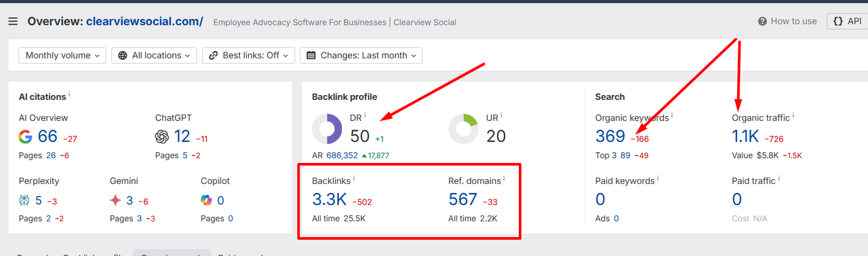The height and width of the screenshot is (256, 868).
Task: Open the All locations dropdown
Action: point(154,56)
